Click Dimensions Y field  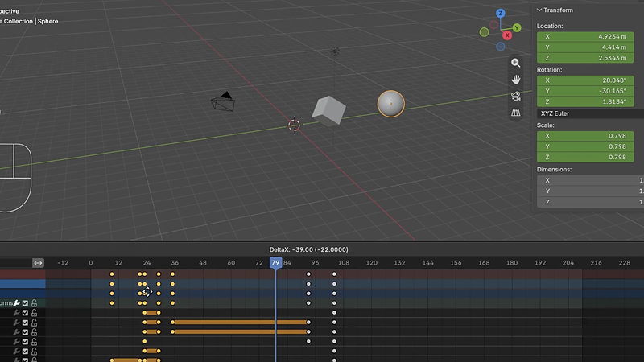[590, 191]
